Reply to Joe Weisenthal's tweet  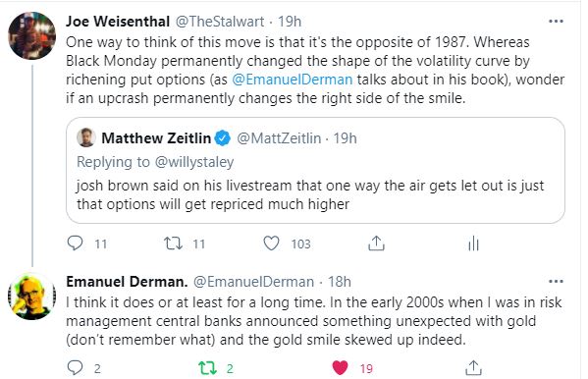(x=75, y=243)
